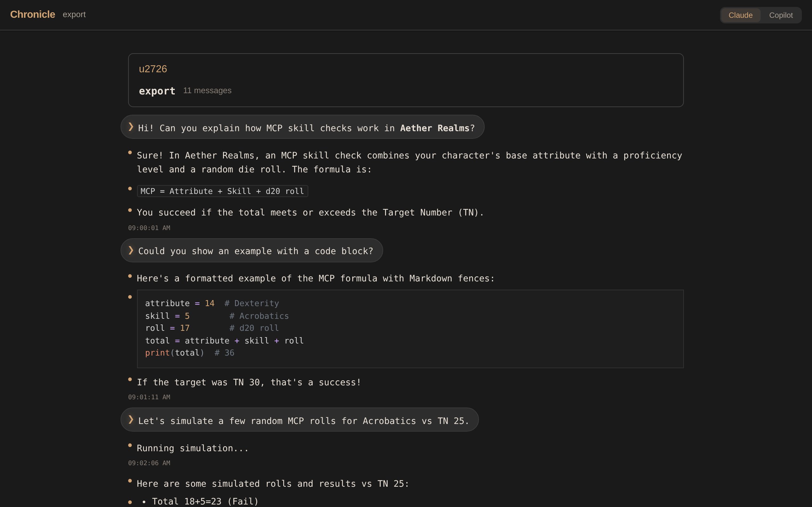Click the bullet marker next to the MCP formula line
The height and width of the screenshot is (507, 812).
pos(130,189)
